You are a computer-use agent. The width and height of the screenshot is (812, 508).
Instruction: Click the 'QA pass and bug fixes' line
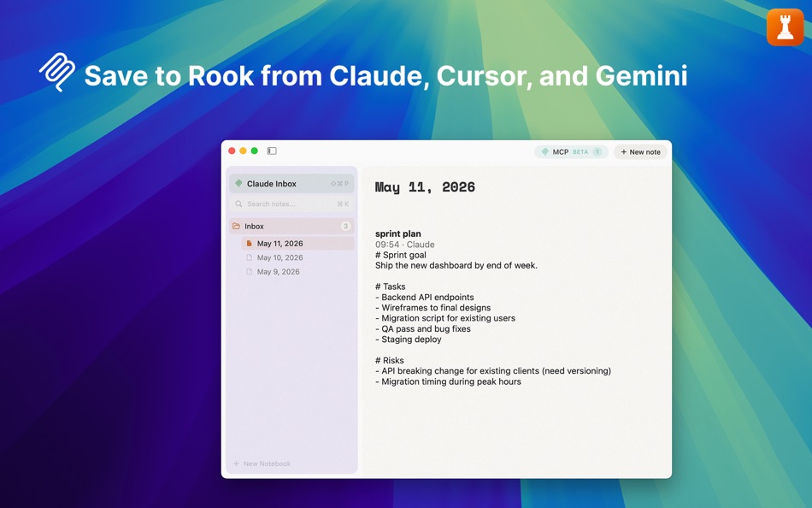pyautogui.click(x=423, y=328)
